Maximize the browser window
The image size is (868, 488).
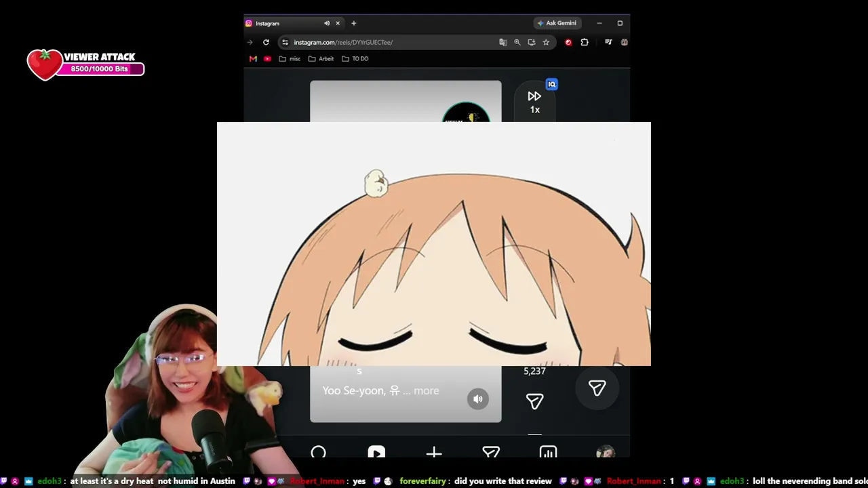(620, 23)
